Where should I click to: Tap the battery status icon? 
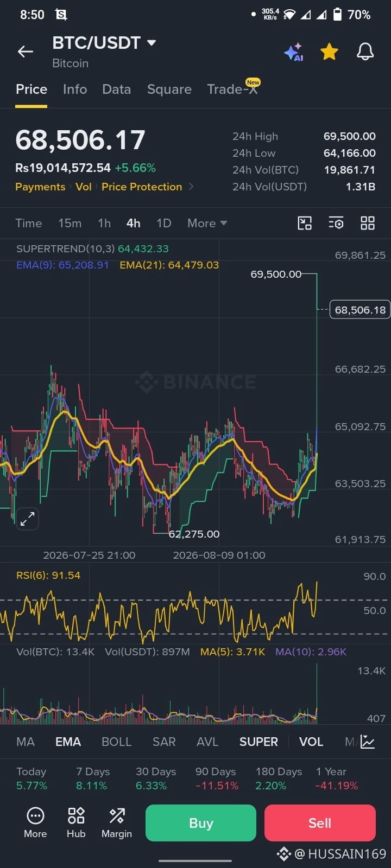coord(337,15)
